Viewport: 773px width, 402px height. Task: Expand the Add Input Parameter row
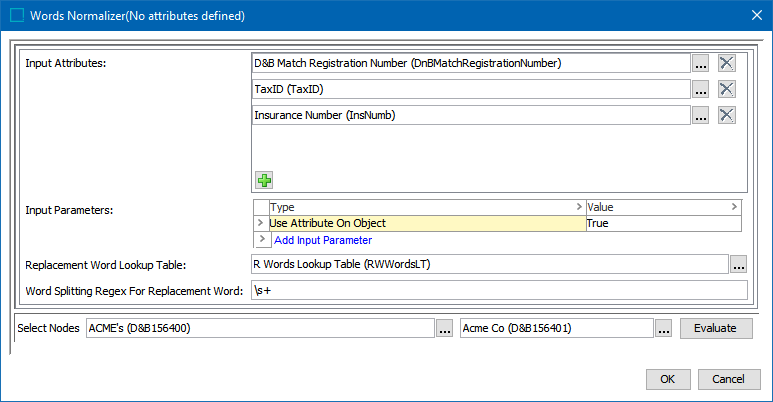pos(263,240)
